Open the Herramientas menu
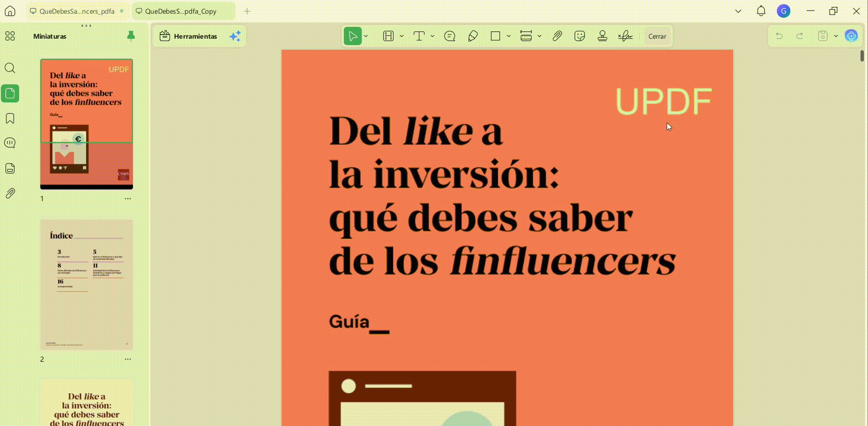868x426 pixels. point(189,36)
